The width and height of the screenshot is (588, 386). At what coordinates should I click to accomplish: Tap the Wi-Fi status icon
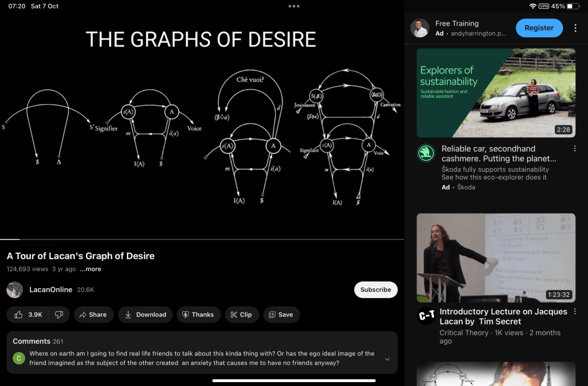click(x=532, y=6)
